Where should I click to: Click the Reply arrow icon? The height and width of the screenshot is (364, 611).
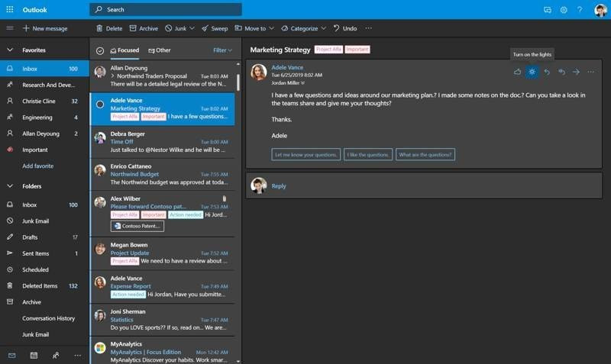pos(547,72)
